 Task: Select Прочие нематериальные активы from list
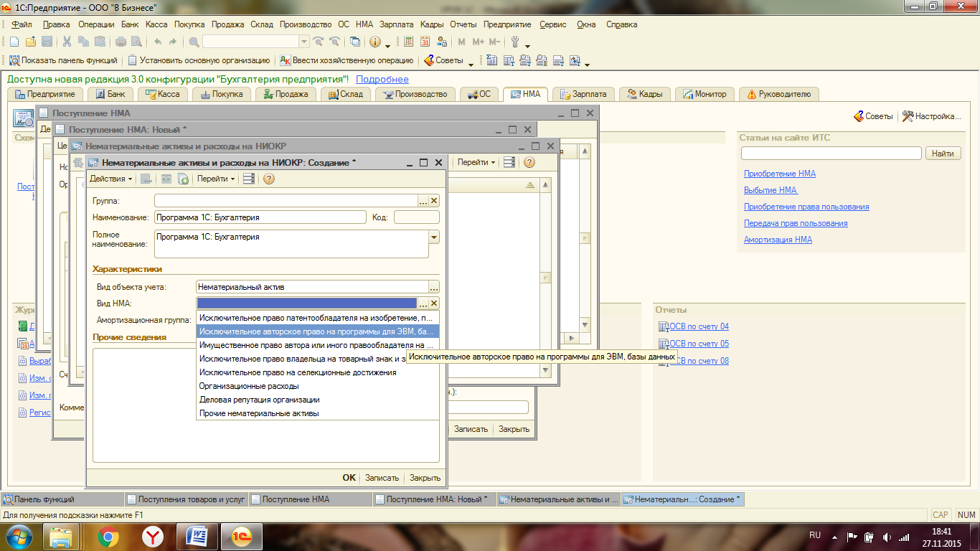(x=316, y=413)
